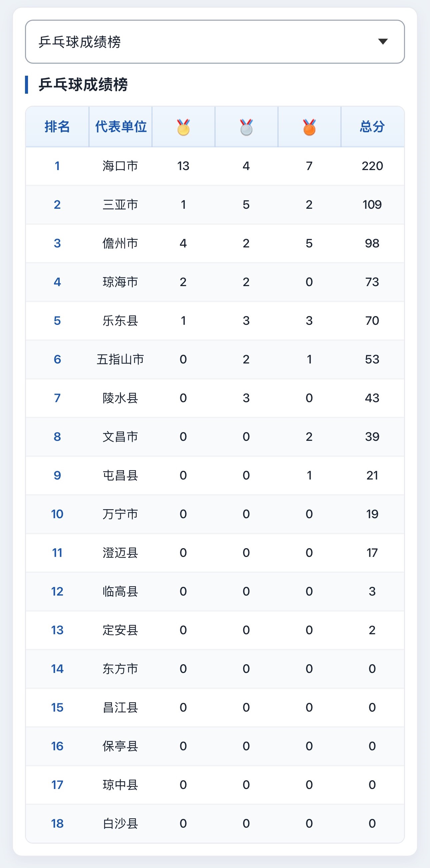Click the 220 total score cell
Image resolution: width=430 pixels, height=868 pixels.
pyautogui.click(x=372, y=166)
